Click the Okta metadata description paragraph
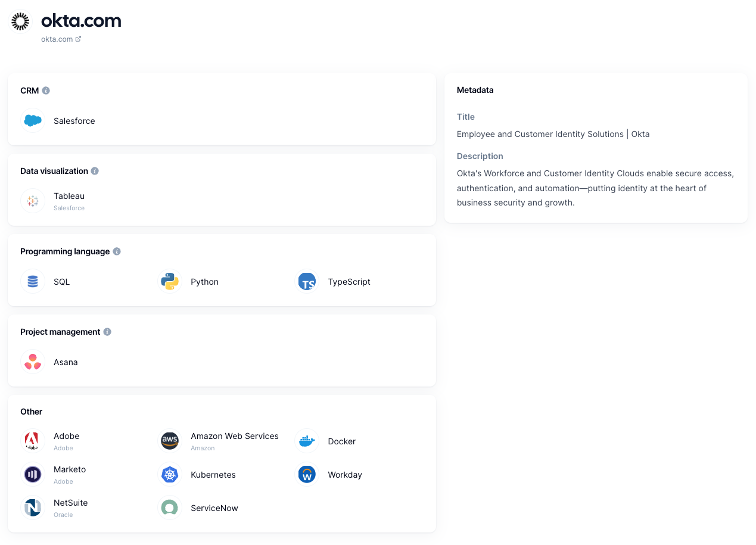 pos(596,188)
